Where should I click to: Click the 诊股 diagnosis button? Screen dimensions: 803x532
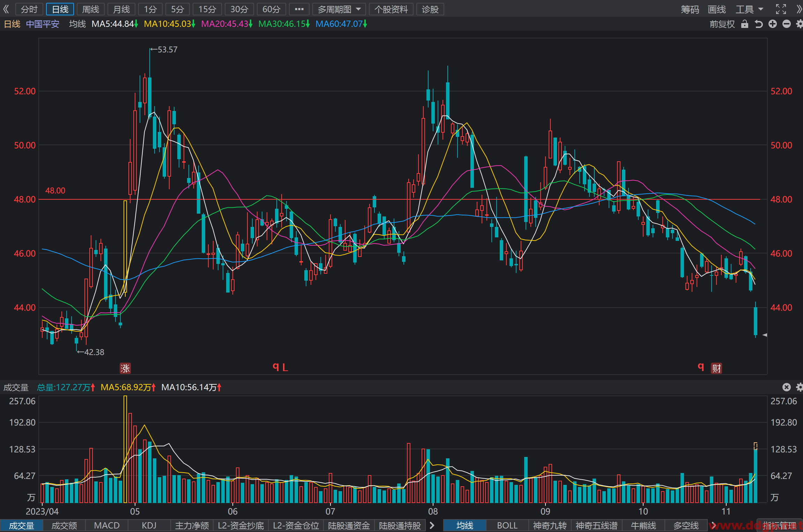430,9
